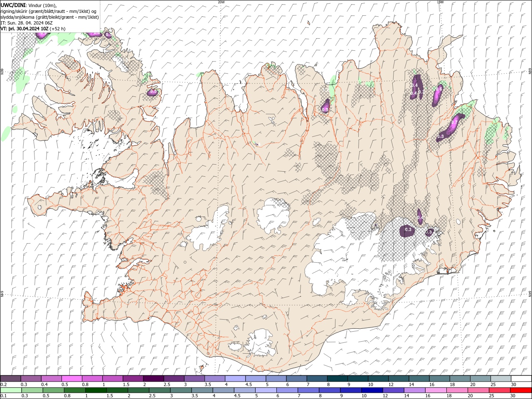
Task: Click the navy blue swatch labeled 10
Action: pos(372,390)
